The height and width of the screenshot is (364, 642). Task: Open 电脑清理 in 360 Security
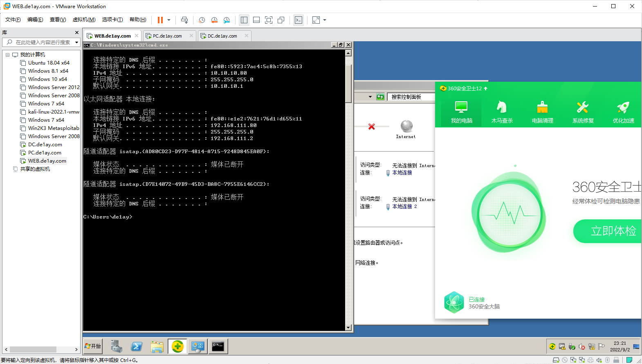542,112
